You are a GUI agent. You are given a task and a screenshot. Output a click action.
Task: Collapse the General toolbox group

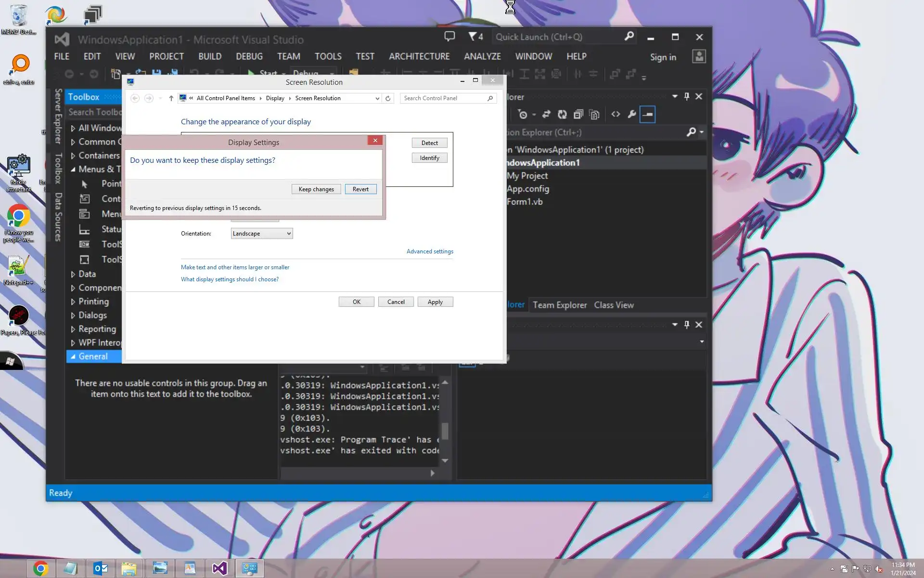click(x=73, y=356)
